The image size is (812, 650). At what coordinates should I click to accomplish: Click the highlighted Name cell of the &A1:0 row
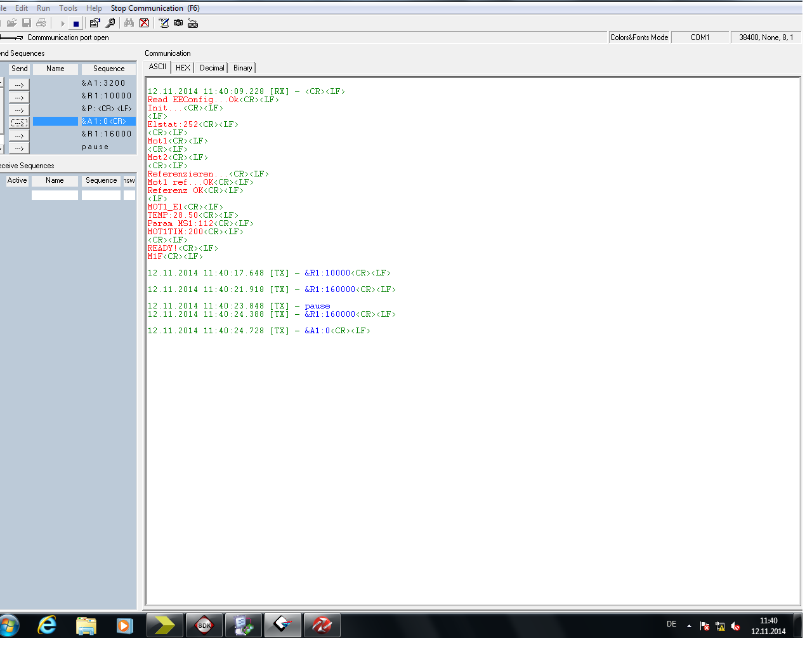point(55,121)
